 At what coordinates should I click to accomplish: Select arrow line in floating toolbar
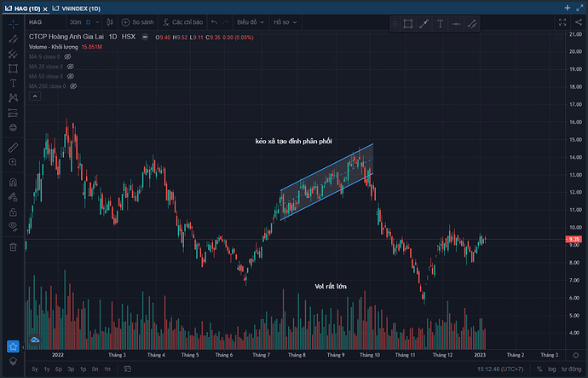pos(424,24)
